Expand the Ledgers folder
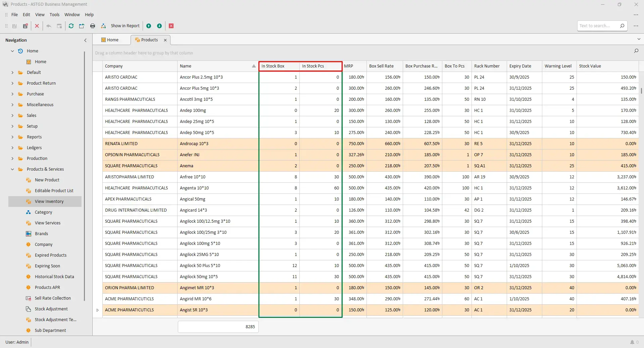The image size is (644, 348). [12, 148]
